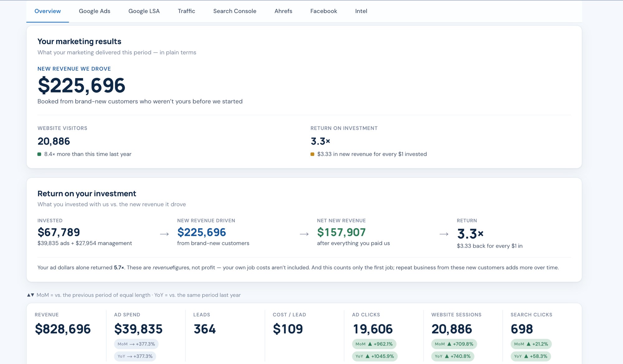Viewport: 623px width, 364px height.
Task: Go to the Search Console tab
Action: (235, 11)
